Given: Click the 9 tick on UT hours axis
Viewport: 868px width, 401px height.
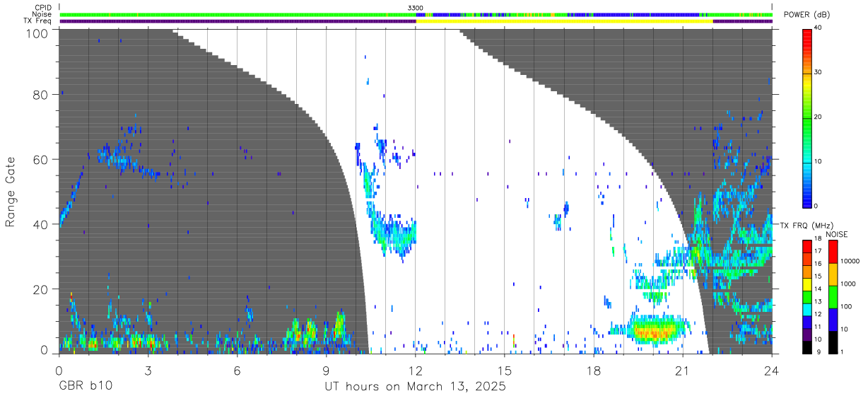Looking at the screenshot, I should (327, 370).
